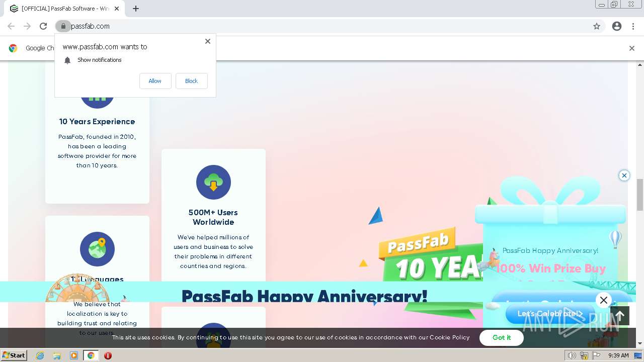Click the 500M+ Users cloud download icon

click(213, 182)
